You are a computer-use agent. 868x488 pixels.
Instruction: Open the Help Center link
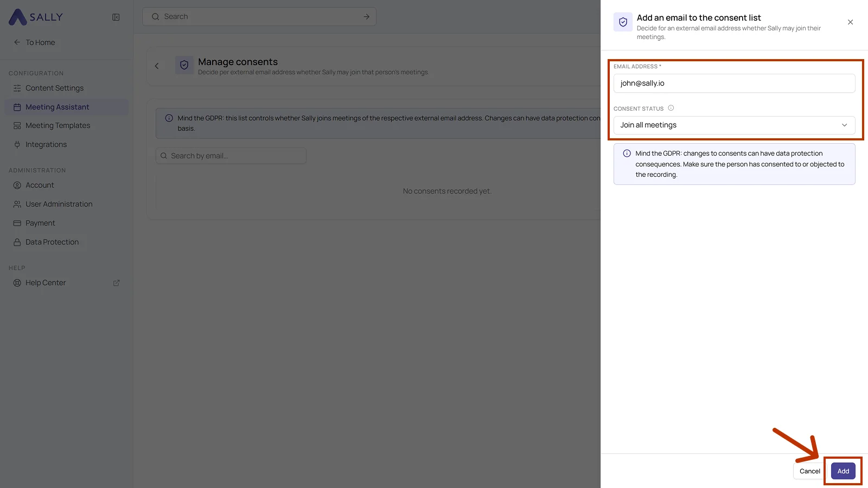tap(66, 282)
